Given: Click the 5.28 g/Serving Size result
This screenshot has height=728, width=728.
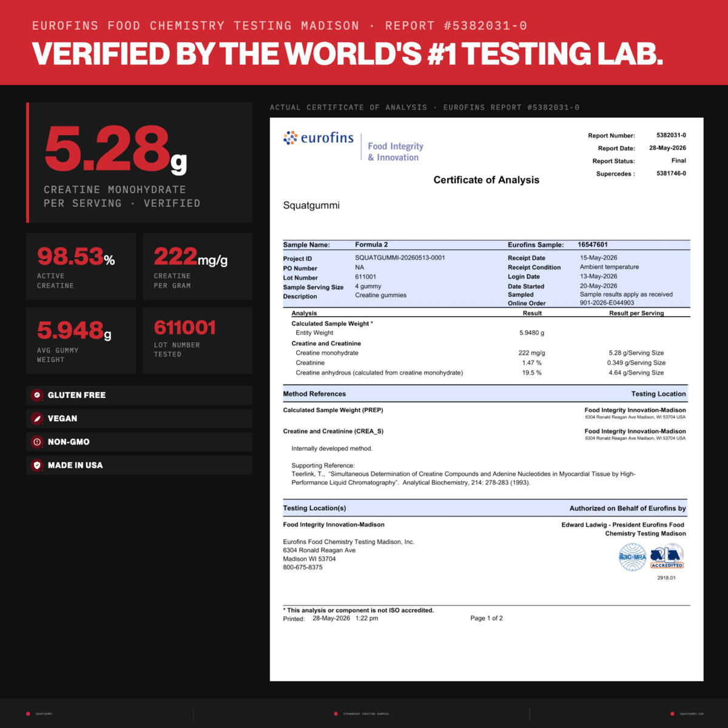Looking at the screenshot, I should point(636,353).
